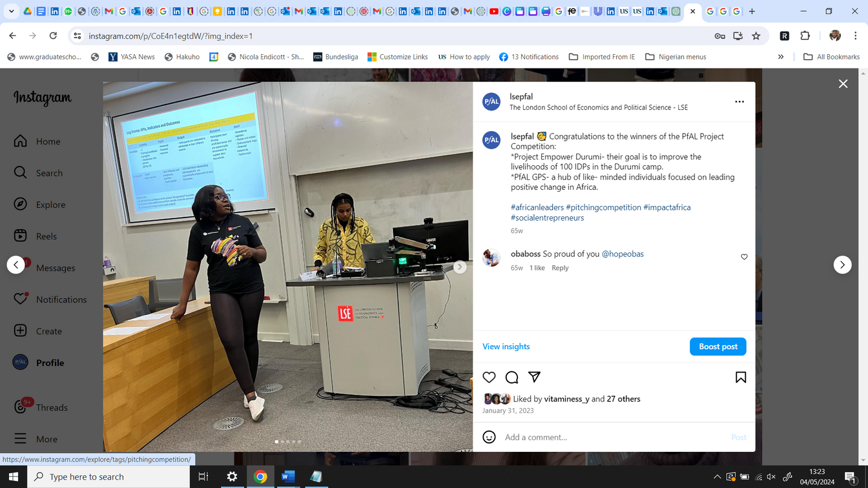868x488 pixels.
Task: Open post options three-dot menu
Action: (739, 102)
